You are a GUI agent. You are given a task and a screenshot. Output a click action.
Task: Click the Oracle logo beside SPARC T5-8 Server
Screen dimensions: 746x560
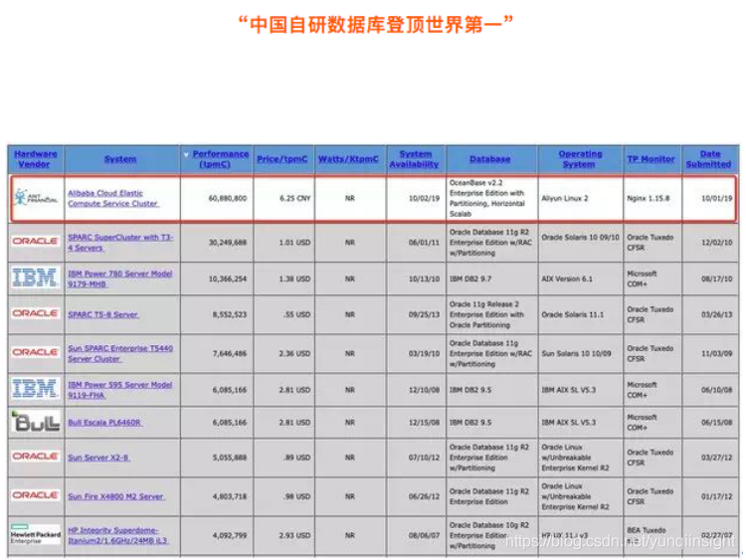[x=36, y=313]
